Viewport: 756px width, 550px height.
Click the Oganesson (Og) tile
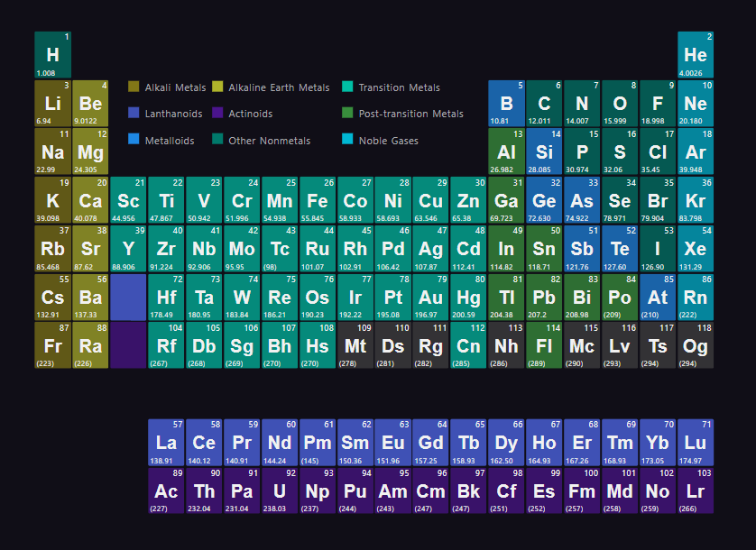coord(696,345)
